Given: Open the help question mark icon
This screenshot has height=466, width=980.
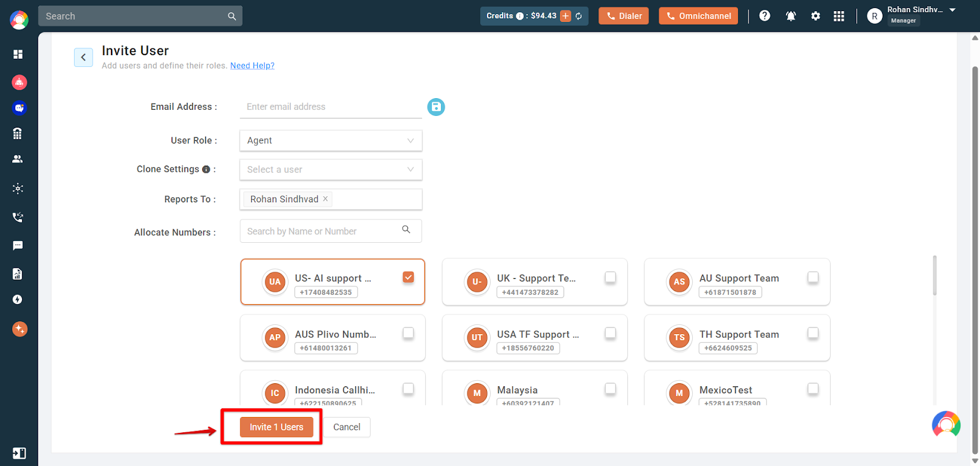Looking at the screenshot, I should pyautogui.click(x=764, y=16).
